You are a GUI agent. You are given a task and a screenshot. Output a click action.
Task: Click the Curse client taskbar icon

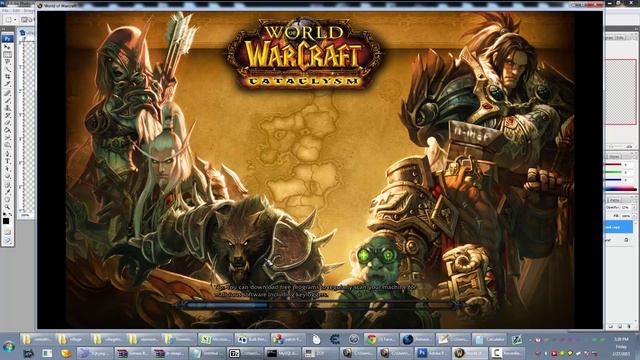[335, 339]
